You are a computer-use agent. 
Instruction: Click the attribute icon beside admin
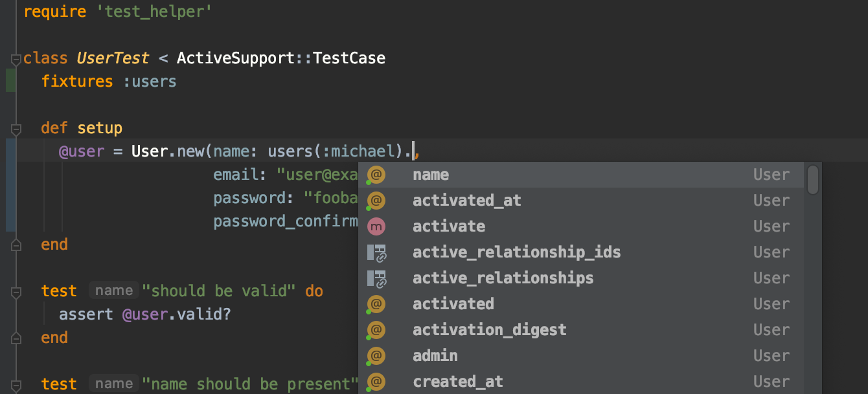tap(376, 356)
